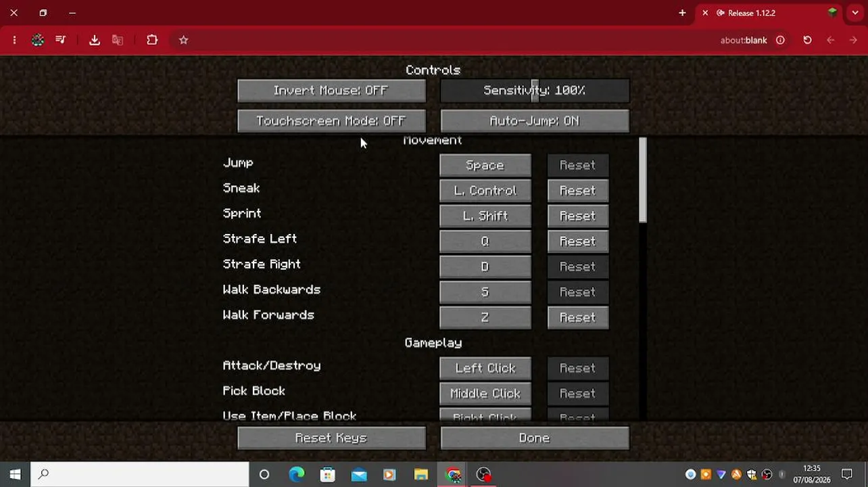Image resolution: width=868 pixels, height=487 pixels.
Task: Reset the Walk Backwards key binding
Action: pyautogui.click(x=578, y=292)
